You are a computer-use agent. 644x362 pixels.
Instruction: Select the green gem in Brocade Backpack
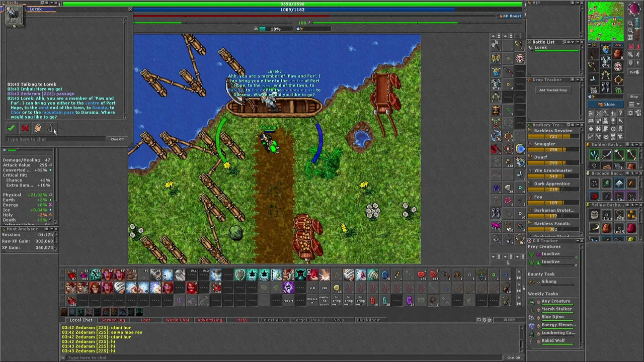[607, 184]
